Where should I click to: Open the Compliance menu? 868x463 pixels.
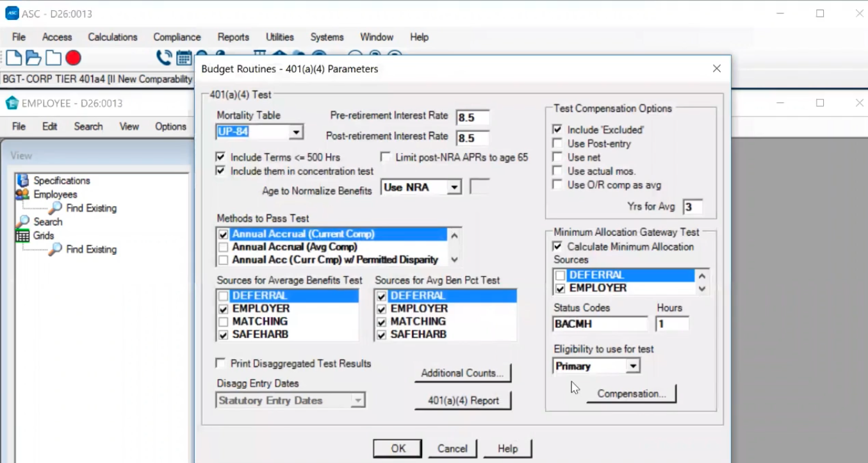pyautogui.click(x=177, y=37)
